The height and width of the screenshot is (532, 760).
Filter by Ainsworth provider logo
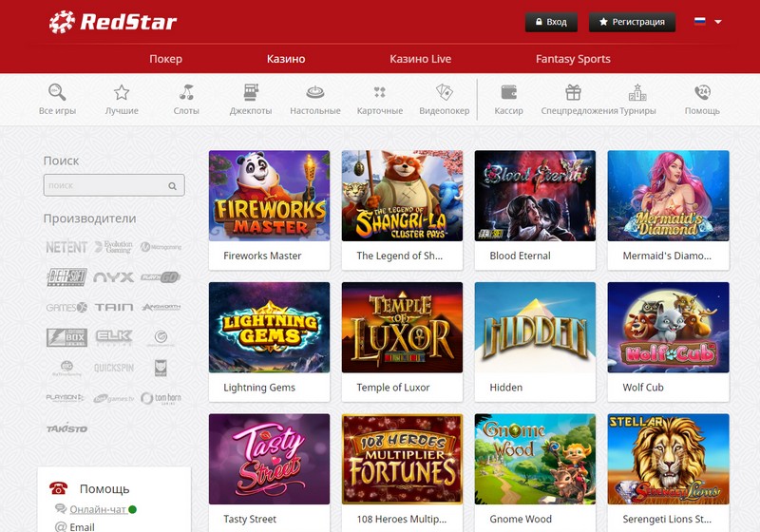tap(161, 307)
